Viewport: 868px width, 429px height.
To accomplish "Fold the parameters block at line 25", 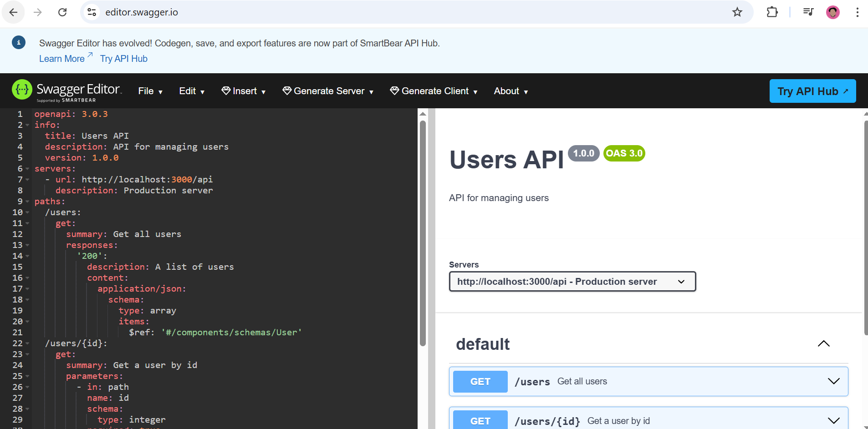I will coord(27,376).
